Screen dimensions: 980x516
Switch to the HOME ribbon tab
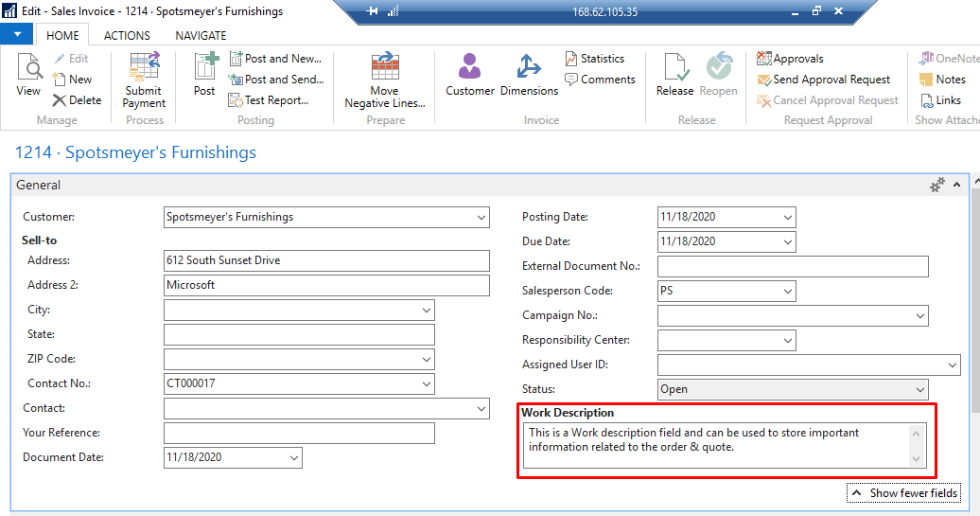pos(62,36)
